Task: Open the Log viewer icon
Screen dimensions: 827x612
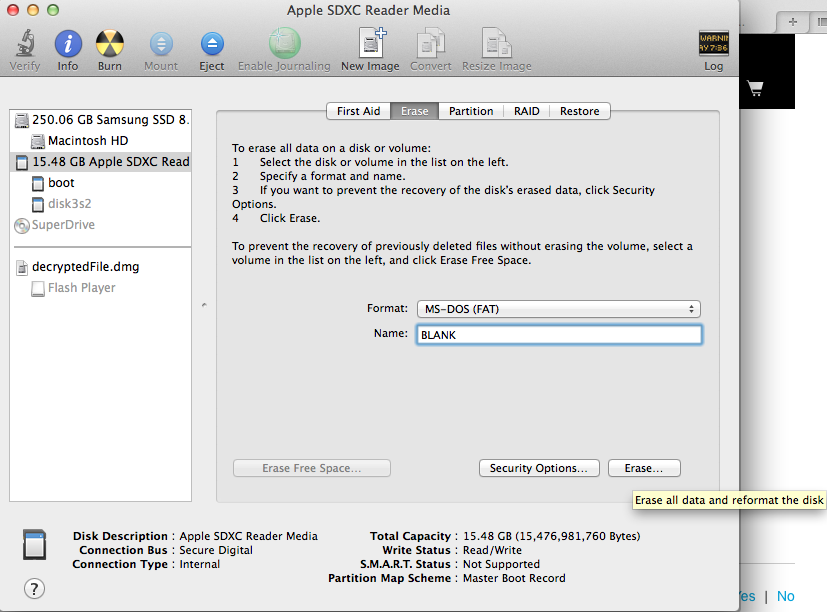Action: click(714, 43)
